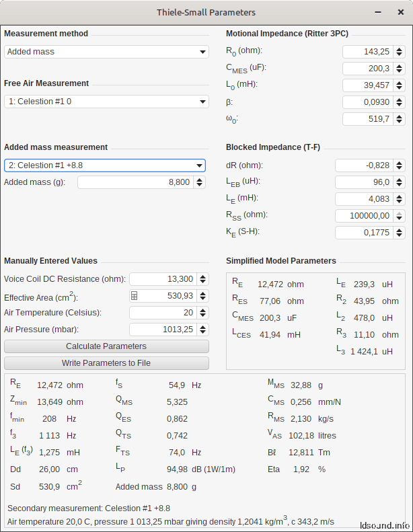
Task: Minimize the Thiele-Small Parameters window
Action: click(x=378, y=12)
